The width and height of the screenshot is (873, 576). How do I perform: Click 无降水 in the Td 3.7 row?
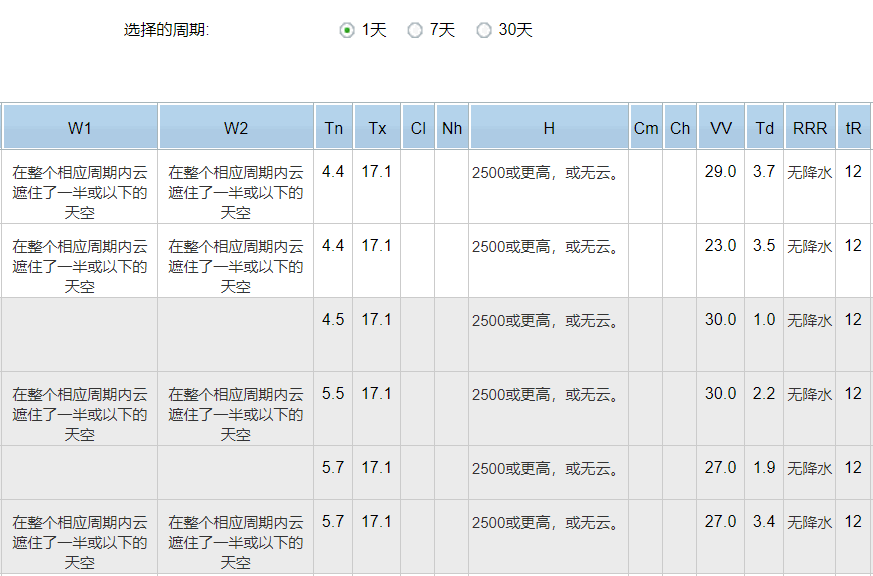[x=810, y=173]
